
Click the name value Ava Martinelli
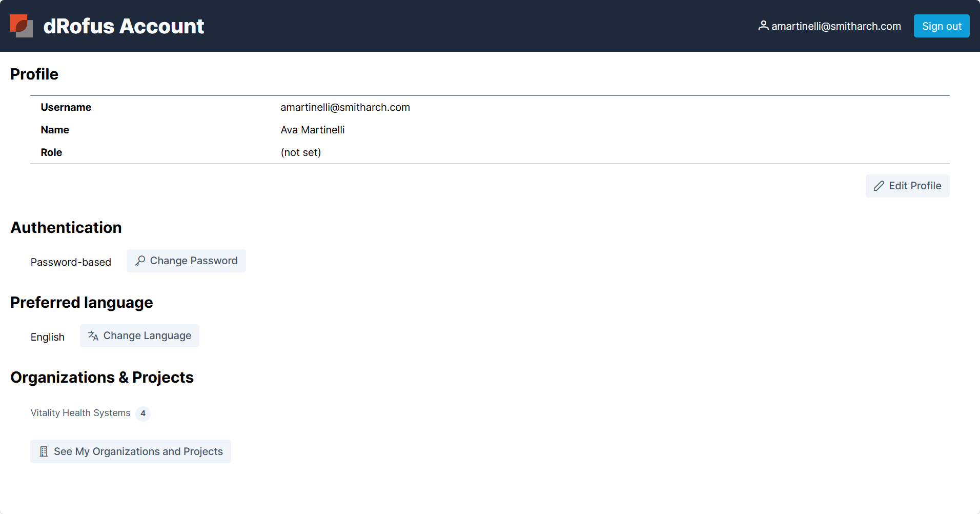pos(312,130)
